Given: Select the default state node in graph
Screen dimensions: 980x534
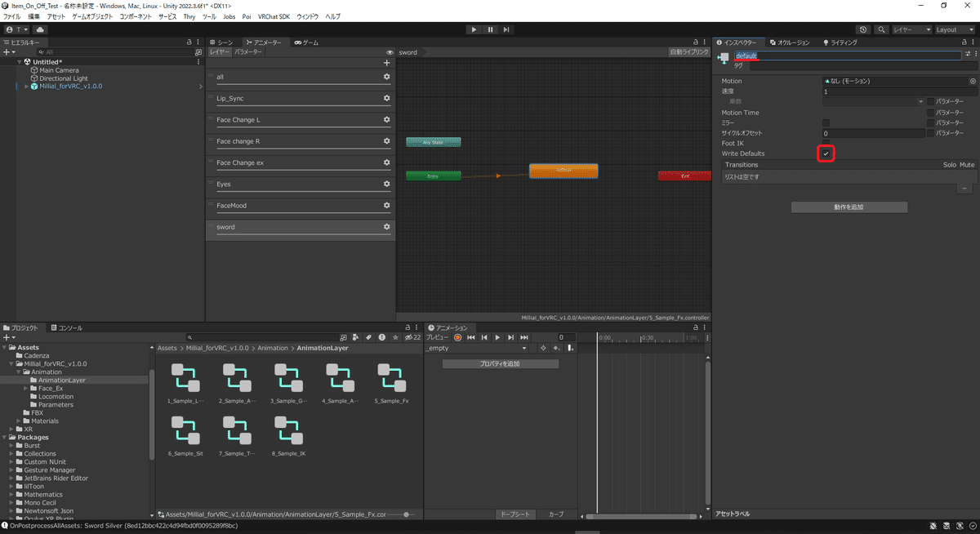Looking at the screenshot, I should 563,171.
